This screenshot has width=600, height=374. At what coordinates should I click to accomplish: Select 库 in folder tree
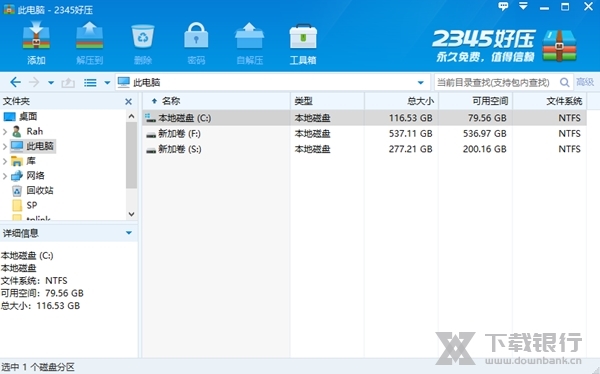tap(23, 161)
